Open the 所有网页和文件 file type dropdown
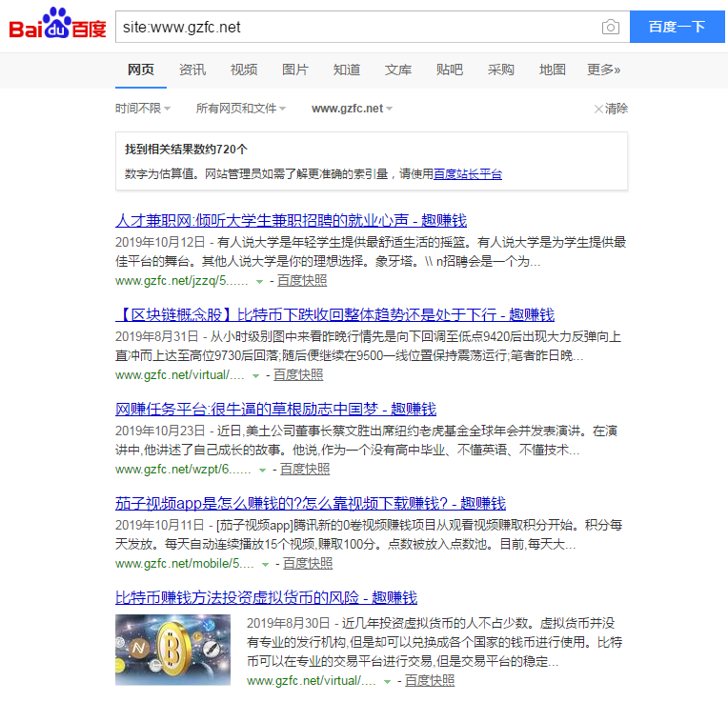The image size is (728, 702). point(240,109)
